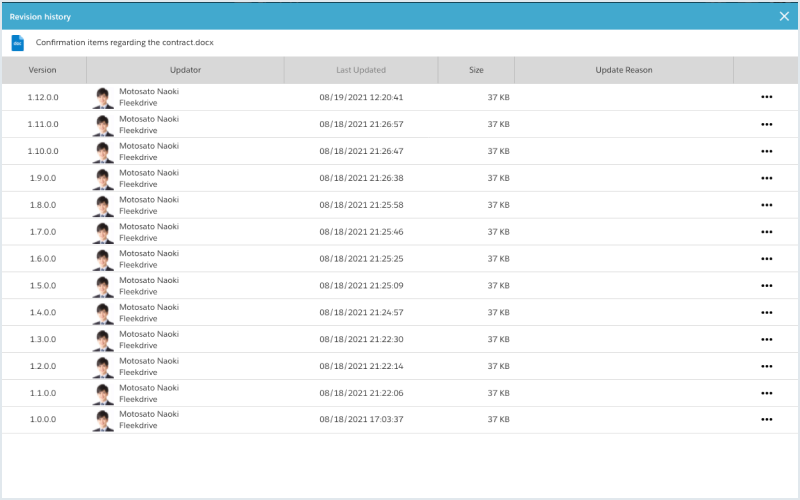
Task: Click the updator avatar in the 1.3.0.0 row
Action: tap(103, 340)
